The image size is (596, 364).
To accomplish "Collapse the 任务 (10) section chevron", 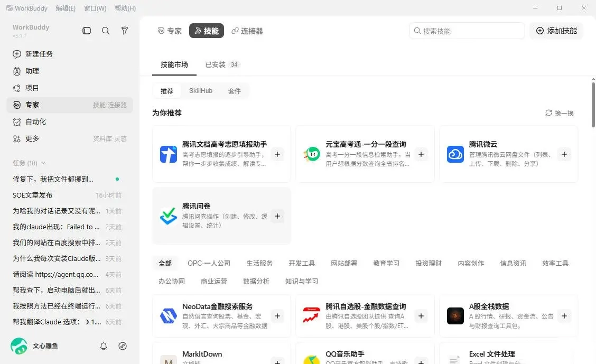I will pos(43,163).
